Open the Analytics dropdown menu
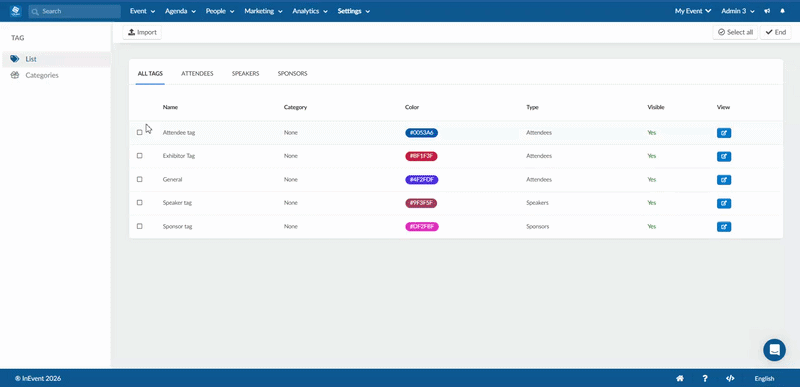Screen dimensions: 800x387 click(x=310, y=11)
